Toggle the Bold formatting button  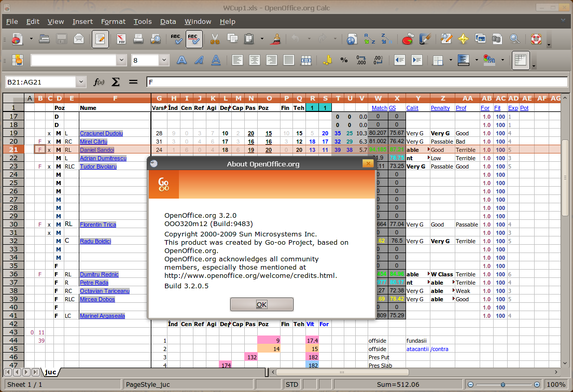click(x=181, y=60)
